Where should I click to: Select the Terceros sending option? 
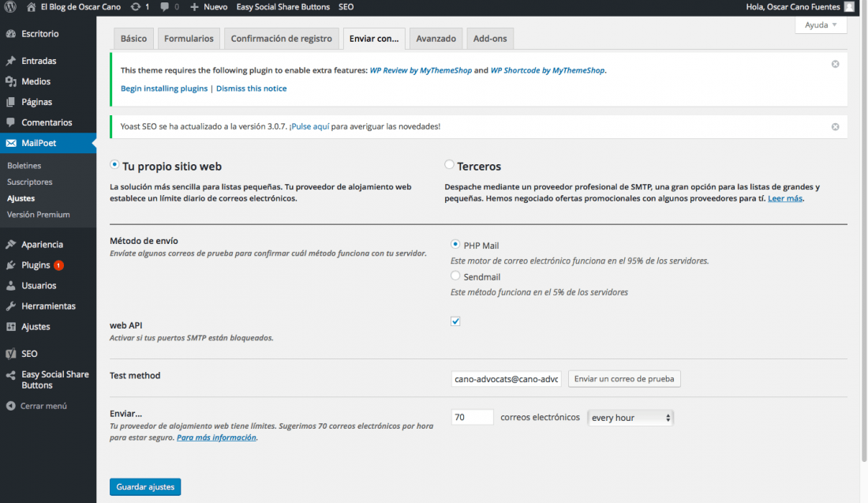(449, 164)
